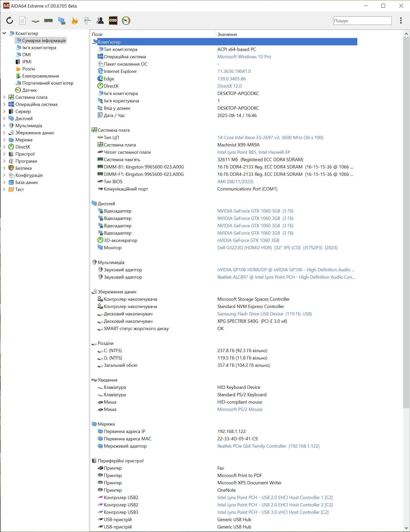410x532 pixels.
Task: Click the Мультимедіа speaker icon in list
Action: tap(94, 262)
